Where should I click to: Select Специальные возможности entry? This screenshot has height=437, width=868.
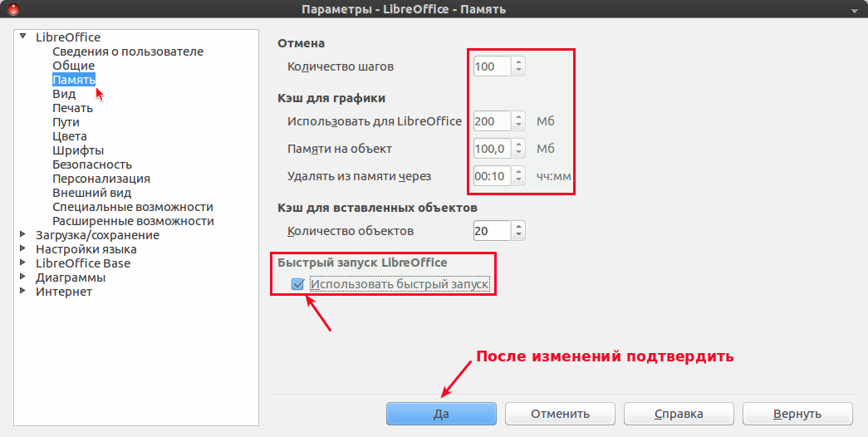[x=133, y=207]
